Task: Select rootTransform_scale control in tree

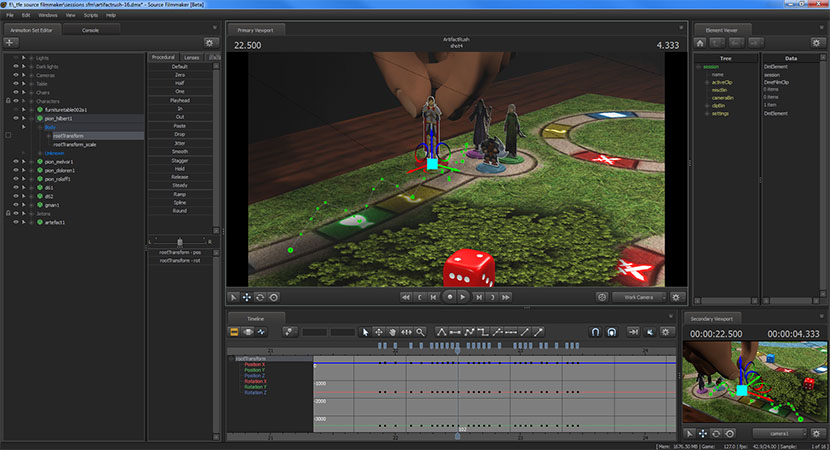Action: click(75, 145)
